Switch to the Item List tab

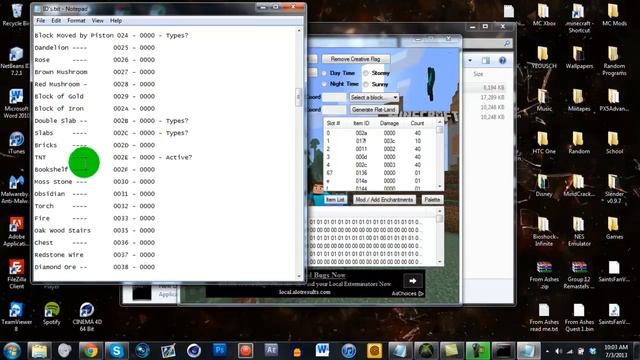(335, 200)
